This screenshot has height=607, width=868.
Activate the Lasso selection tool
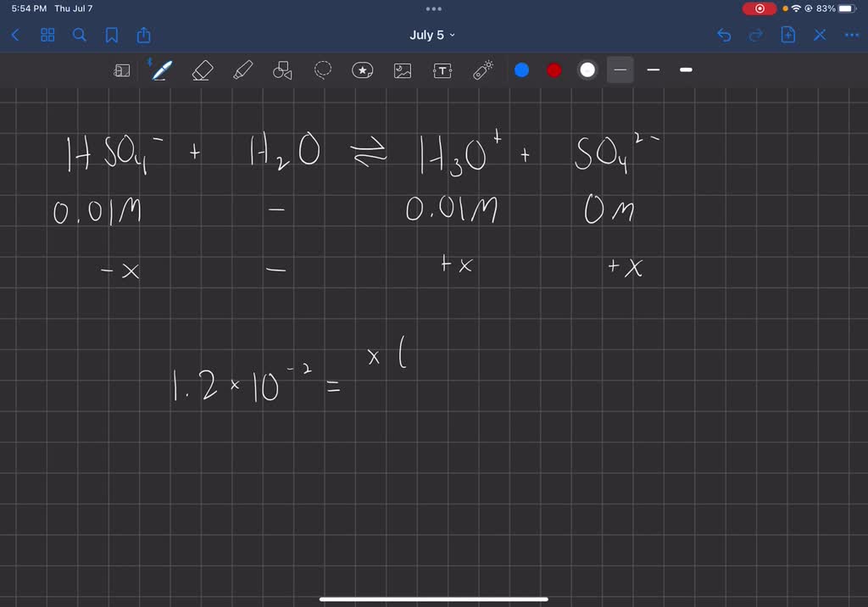click(x=322, y=70)
